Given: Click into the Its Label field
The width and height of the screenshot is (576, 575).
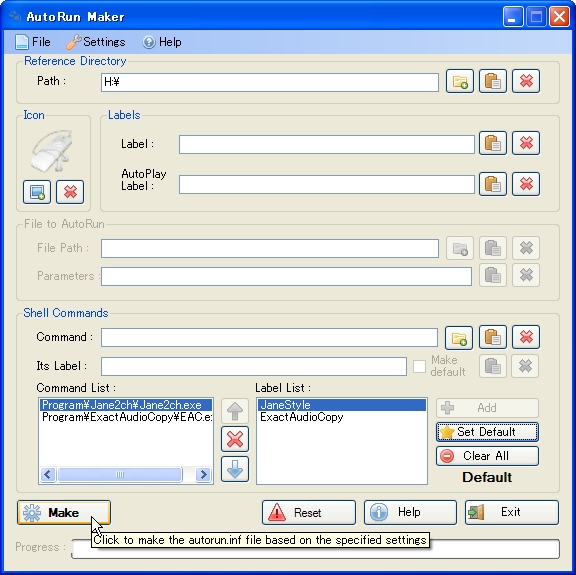Looking at the screenshot, I should pos(254,366).
